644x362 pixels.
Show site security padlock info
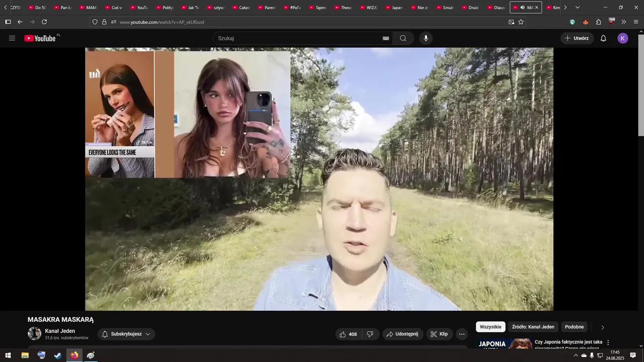pyautogui.click(x=104, y=22)
